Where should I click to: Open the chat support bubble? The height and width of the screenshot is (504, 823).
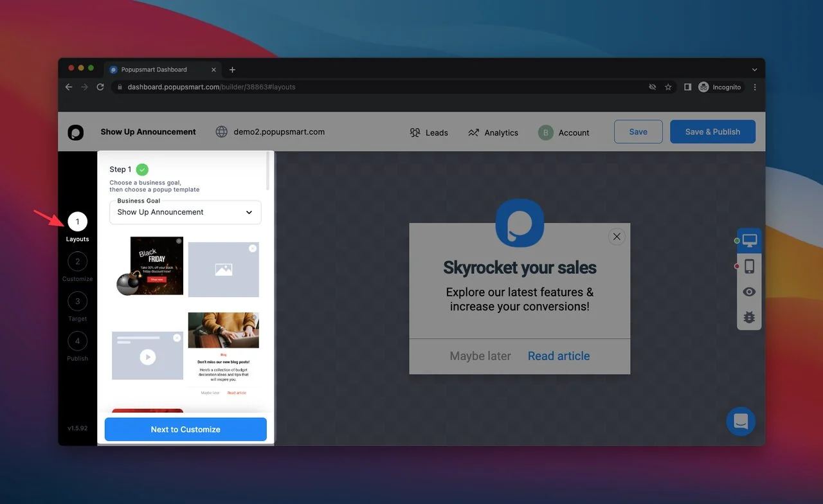[x=740, y=422]
